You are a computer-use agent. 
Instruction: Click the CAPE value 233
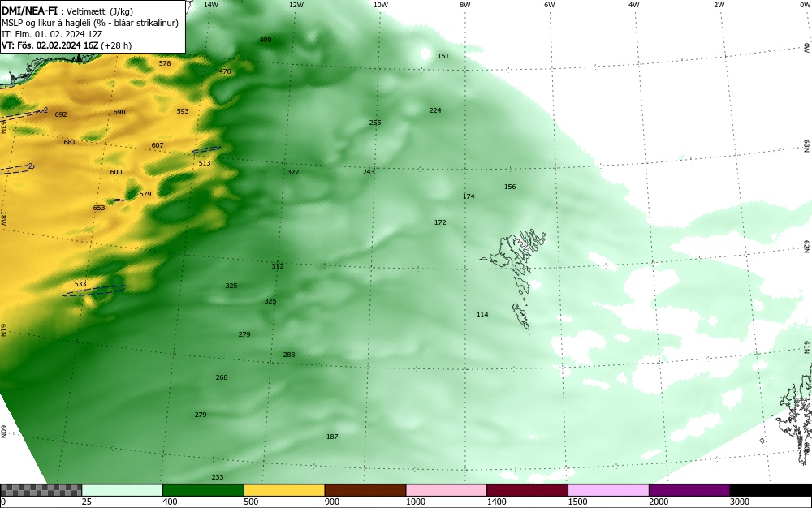218,477
